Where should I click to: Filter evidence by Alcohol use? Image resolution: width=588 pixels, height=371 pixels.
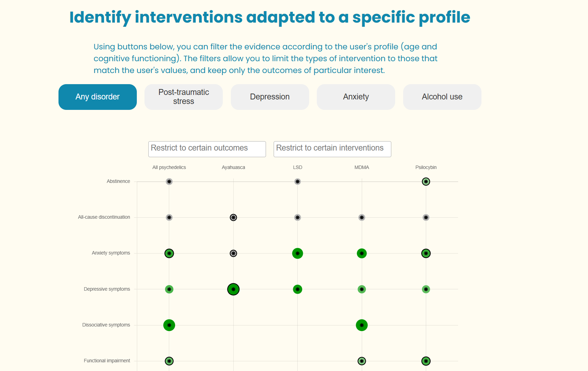click(x=442, y=97)
